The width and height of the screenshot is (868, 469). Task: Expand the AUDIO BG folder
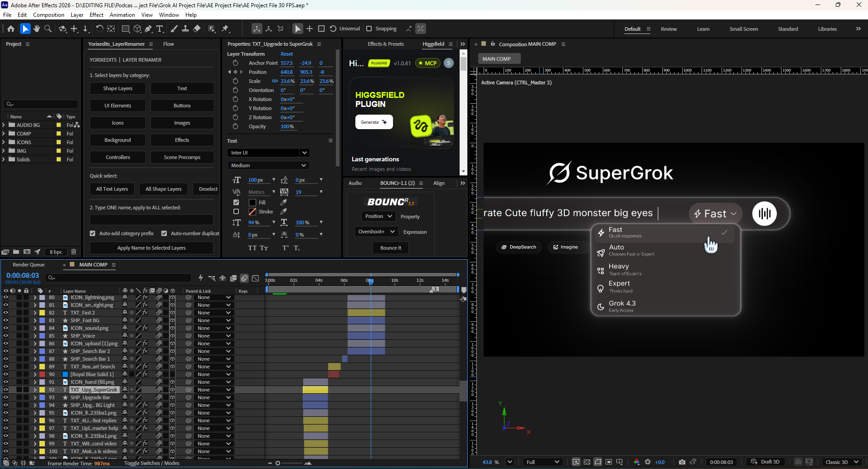tap(4, 125)
